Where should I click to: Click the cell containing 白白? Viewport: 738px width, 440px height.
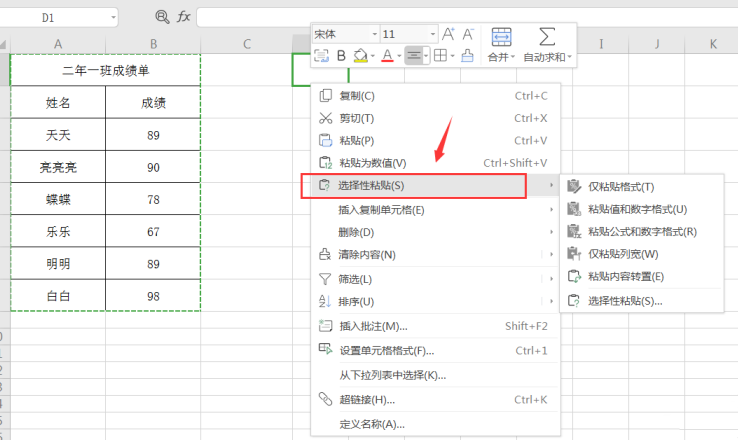coord(58,296)
